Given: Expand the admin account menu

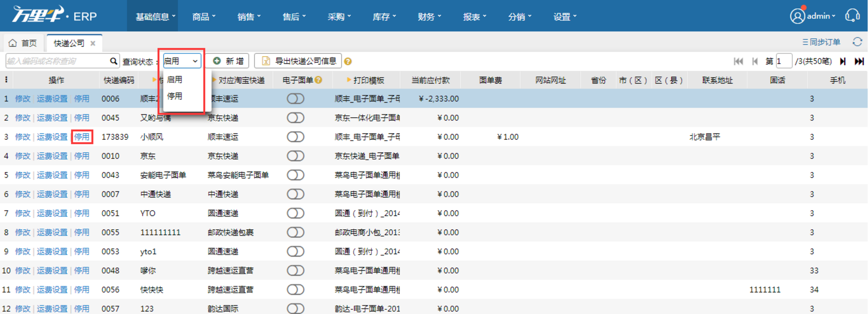Looking at the screenshot, I should (821, 16).
